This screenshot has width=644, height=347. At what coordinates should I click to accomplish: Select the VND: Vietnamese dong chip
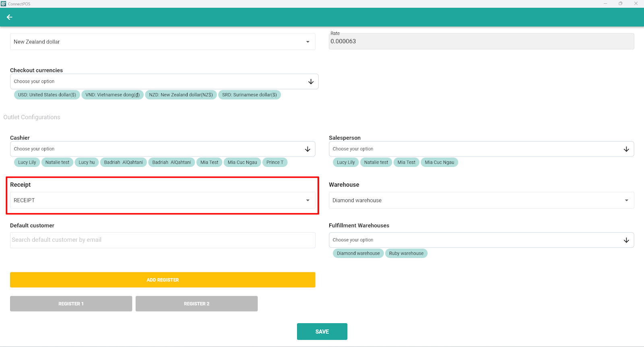pos(112,95)
